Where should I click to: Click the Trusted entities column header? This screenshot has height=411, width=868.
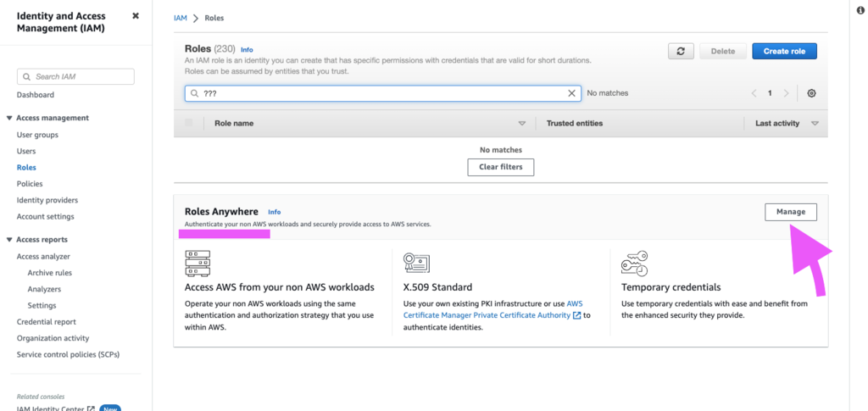(575, 124)
